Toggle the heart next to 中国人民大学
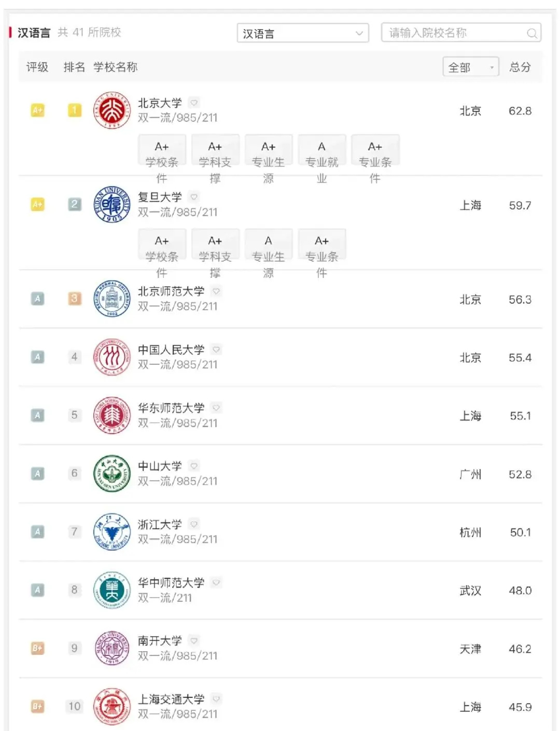Screen dimensions: 560x731 point(216,349)
